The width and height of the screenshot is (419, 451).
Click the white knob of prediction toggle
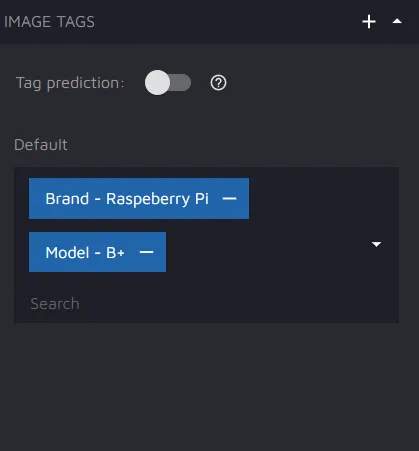[157, 83]
